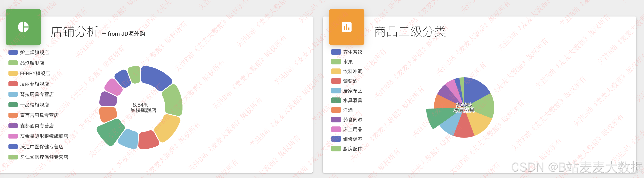
Task: Hide the FERRY旗舰店 series via legend
Action: pyautogui.click(x=29, y=73)
